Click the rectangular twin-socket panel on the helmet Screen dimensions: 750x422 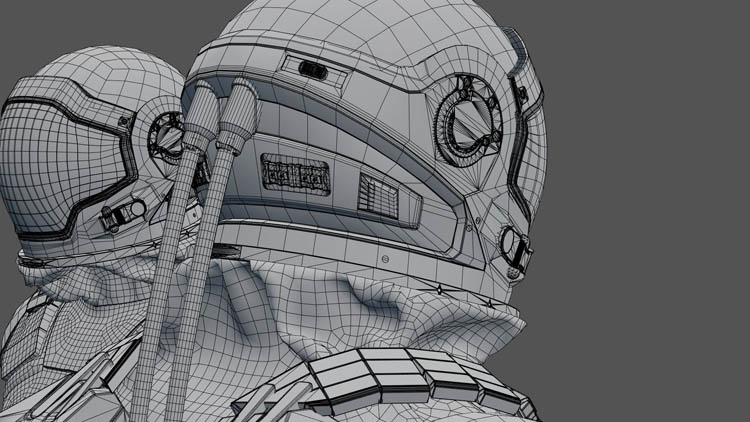[296, 174]
